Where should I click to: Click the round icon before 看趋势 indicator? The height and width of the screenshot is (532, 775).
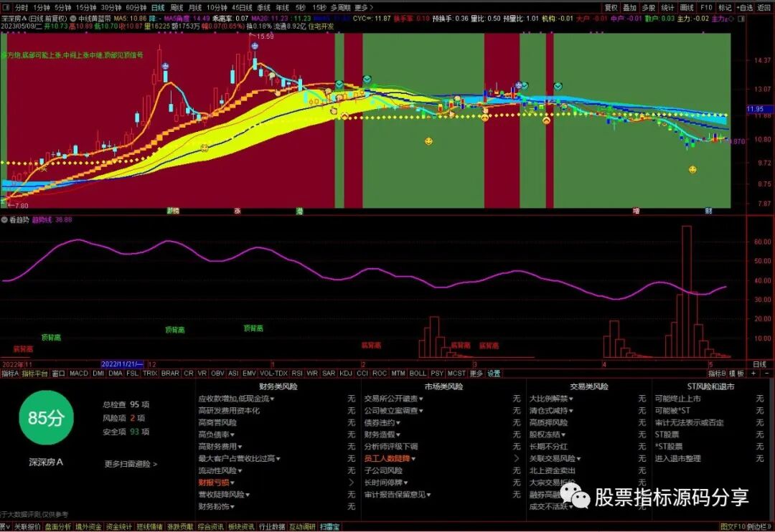coord(4,220)
